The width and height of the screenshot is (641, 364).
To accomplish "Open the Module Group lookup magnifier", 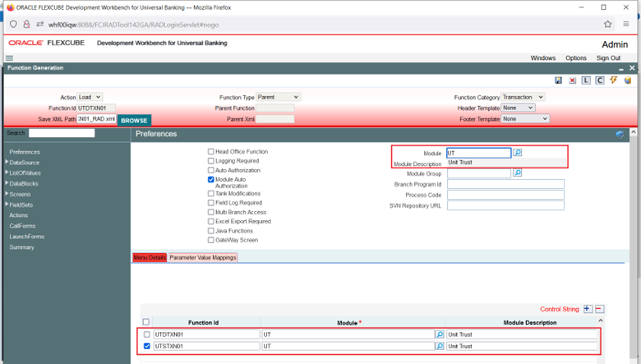I will click(517, 173).
